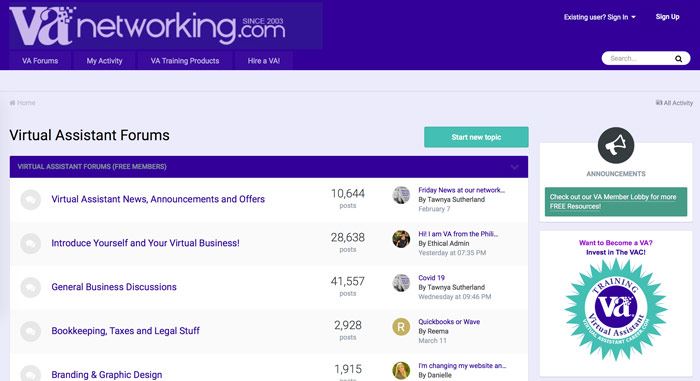This screenshot has width=700, height=381.
Task: Click the February 7 date
Action: click(x=434, y=209)
